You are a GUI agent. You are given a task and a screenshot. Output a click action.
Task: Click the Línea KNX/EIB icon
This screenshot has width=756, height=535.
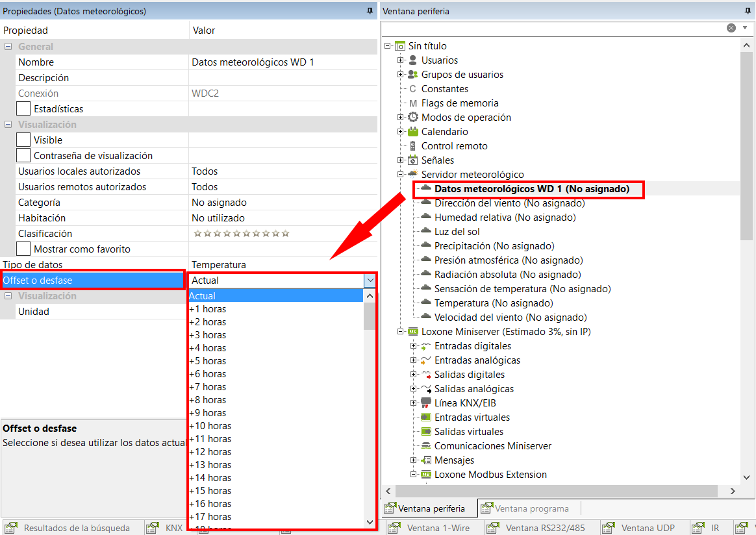pyautogui.click(x=426, y=403)
